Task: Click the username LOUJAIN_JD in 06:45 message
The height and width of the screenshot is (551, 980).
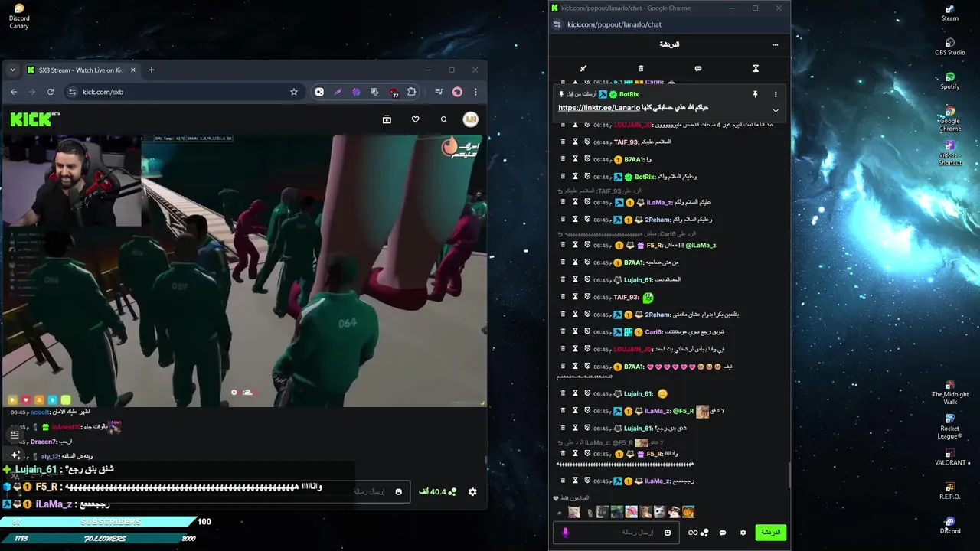Action: click(x=632, y=349)
